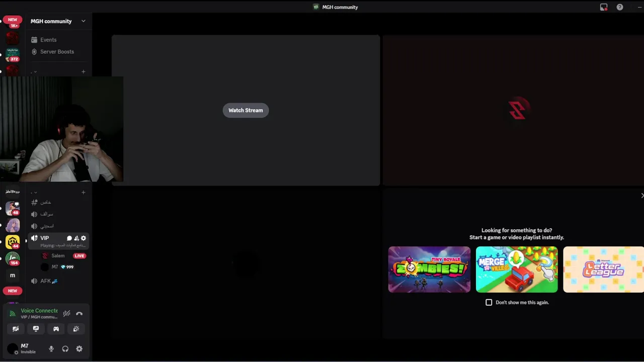This screenshot has width=644, height=362.
Task: Open the خاص text channel
Action: tap(45, 202)
